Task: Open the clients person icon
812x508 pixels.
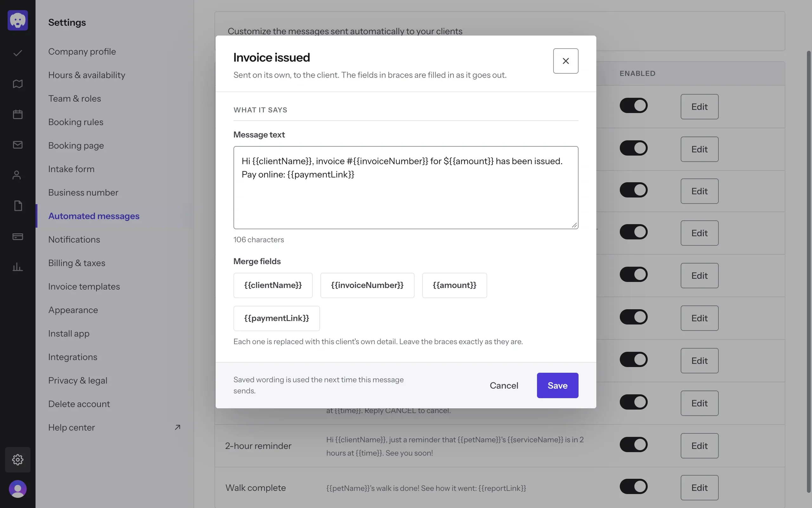Action: pyautogui.click(x=17, y=175)
